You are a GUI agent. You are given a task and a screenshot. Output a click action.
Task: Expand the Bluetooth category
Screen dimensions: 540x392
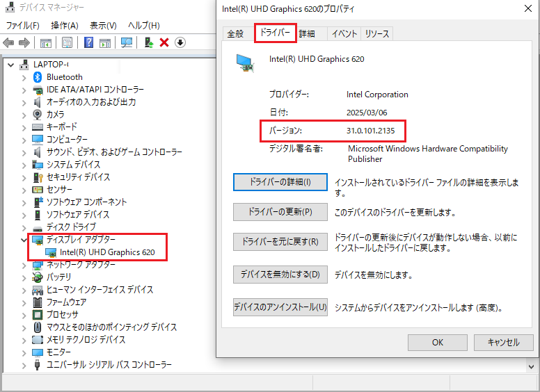click(x=24, y=78)
